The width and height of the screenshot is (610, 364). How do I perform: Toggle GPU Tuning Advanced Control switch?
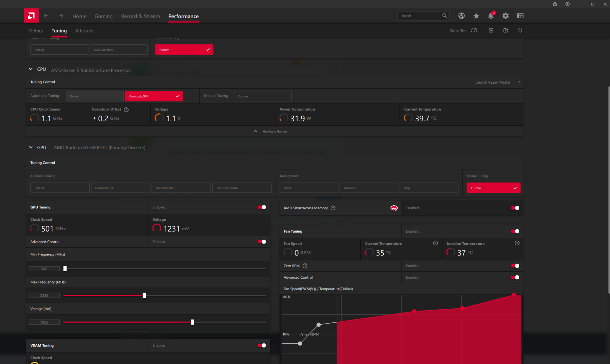262,242
